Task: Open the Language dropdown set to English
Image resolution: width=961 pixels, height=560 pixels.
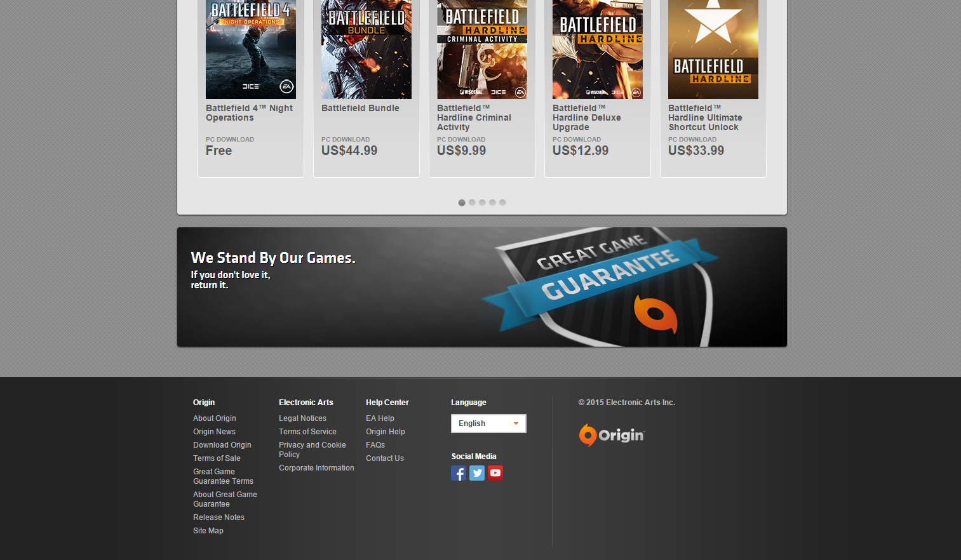Action: click(x=488, y=423)
